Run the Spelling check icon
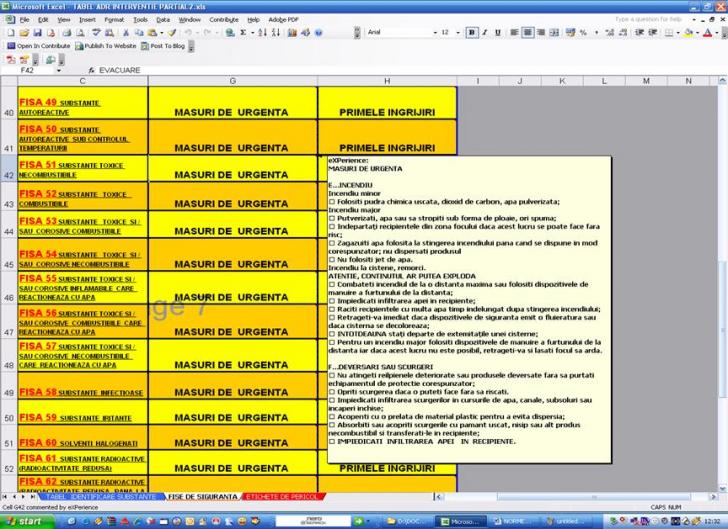Viewport: 728px width, 529px height. (x=96, y=33)
